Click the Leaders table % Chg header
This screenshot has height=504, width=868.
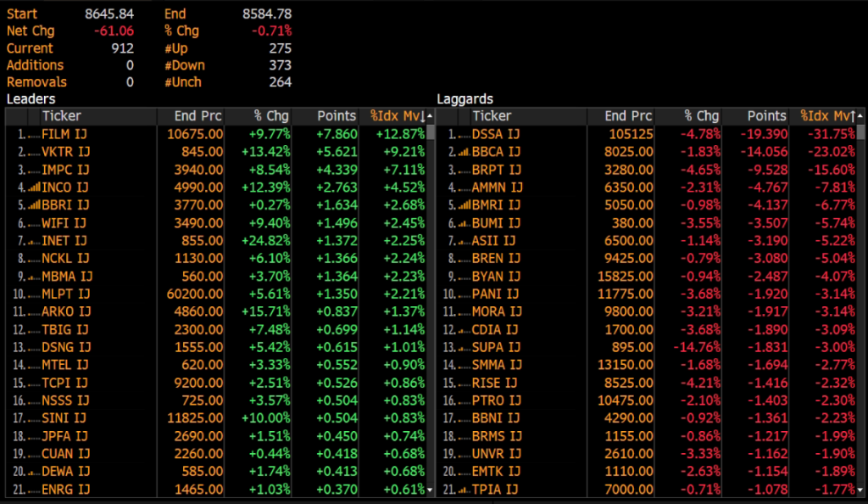271,116
